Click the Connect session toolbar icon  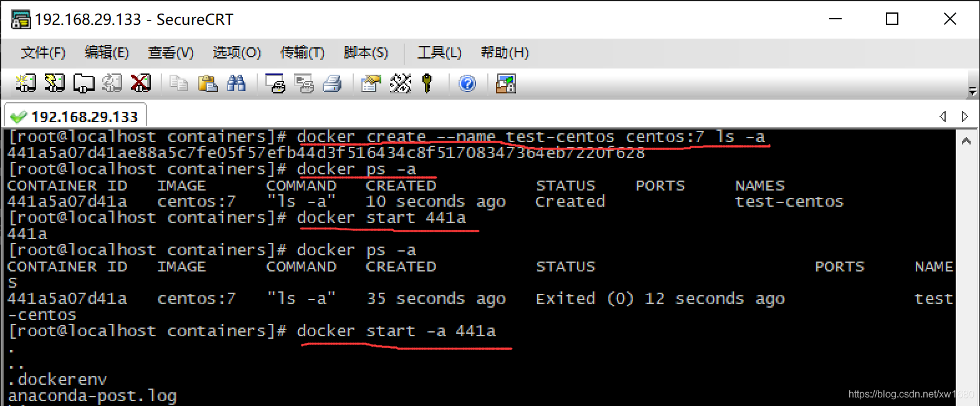(26, 83)
